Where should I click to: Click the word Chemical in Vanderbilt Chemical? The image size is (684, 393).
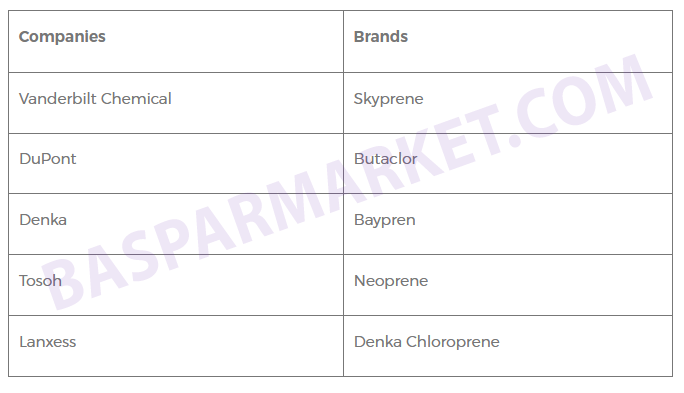[x=136, y=99]
